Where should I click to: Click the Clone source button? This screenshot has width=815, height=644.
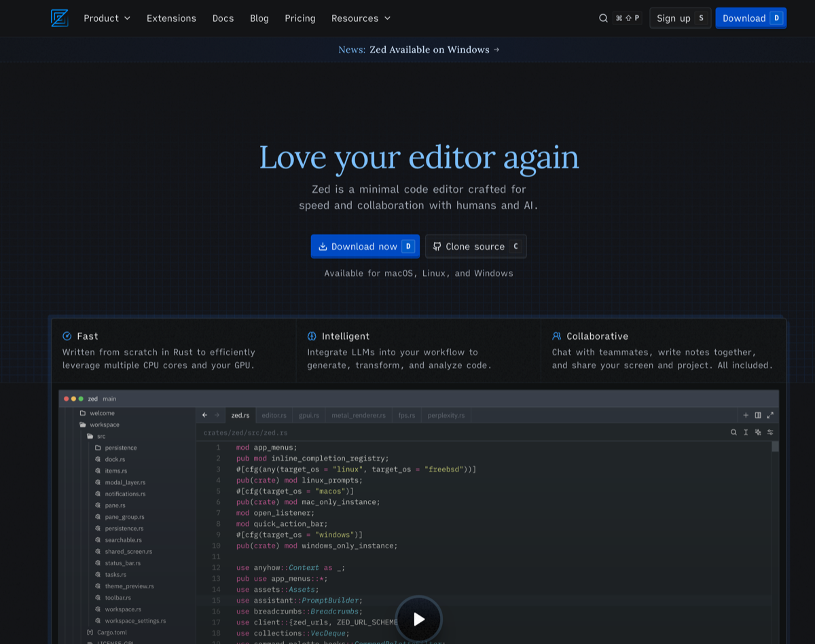475,247
